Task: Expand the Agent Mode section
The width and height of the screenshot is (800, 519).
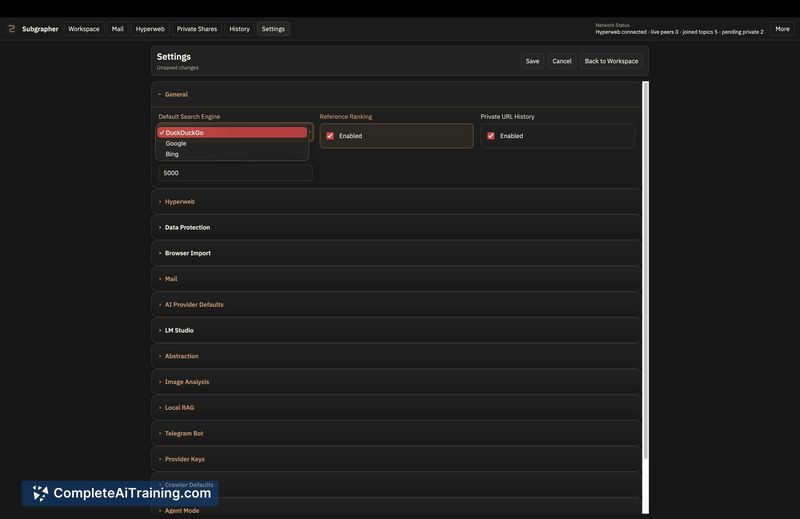Action: coord(396,508)
